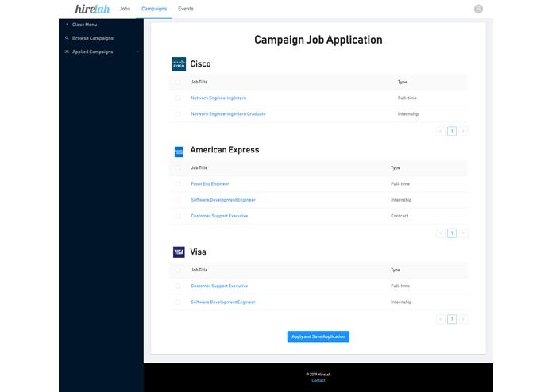Click Close Menu in sidebar
Screen dimensions: 552x392
coord(84,25)
